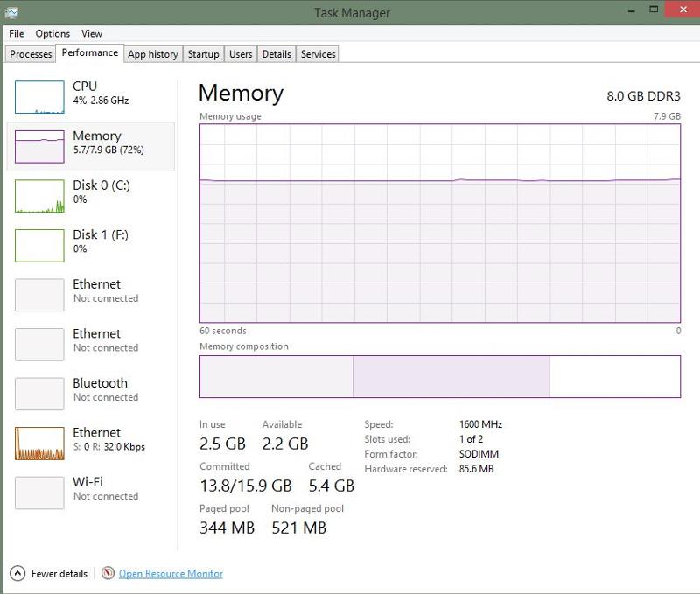This screenshot has height=594, width=700.
Task: Switch to the Processes tab
Action: (x=30, y=53)
